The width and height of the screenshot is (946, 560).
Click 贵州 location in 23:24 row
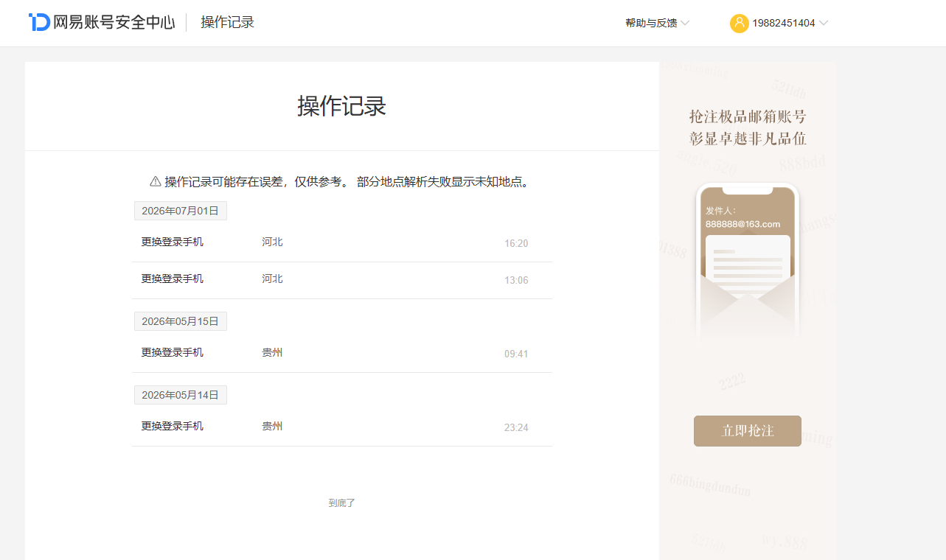pyautogui.click(x=272, y=426)
